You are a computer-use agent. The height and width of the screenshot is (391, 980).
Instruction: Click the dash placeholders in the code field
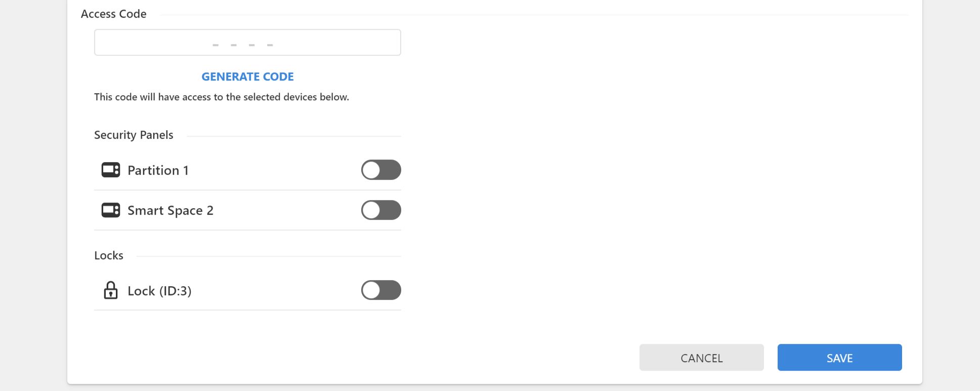coord(243,45)
